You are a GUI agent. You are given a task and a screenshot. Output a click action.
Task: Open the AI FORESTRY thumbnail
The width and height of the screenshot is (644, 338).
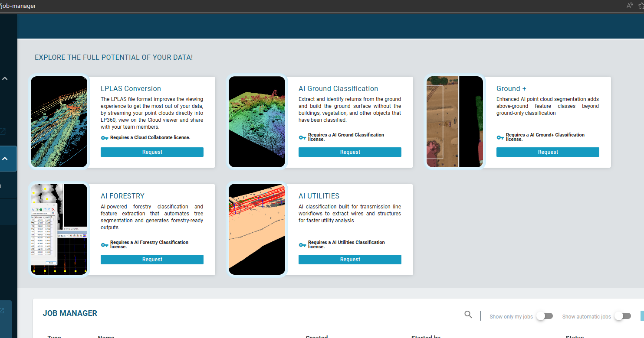pos(59,229)
